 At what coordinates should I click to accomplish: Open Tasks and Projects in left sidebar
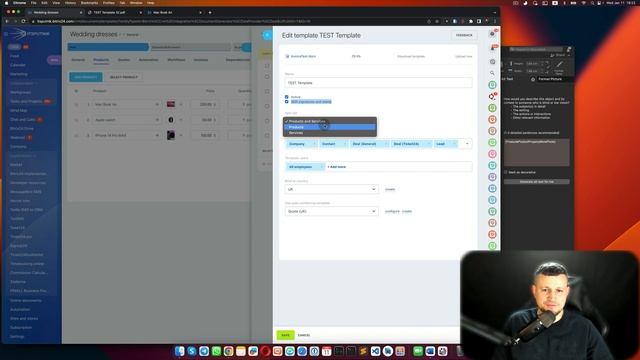(26, 101)
